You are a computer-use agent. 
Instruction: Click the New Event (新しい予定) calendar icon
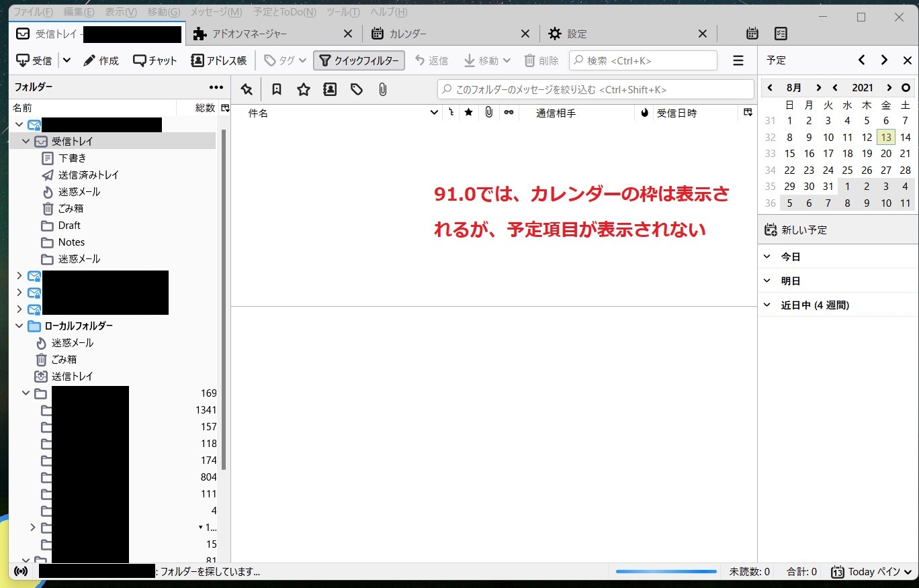point(771,230)
